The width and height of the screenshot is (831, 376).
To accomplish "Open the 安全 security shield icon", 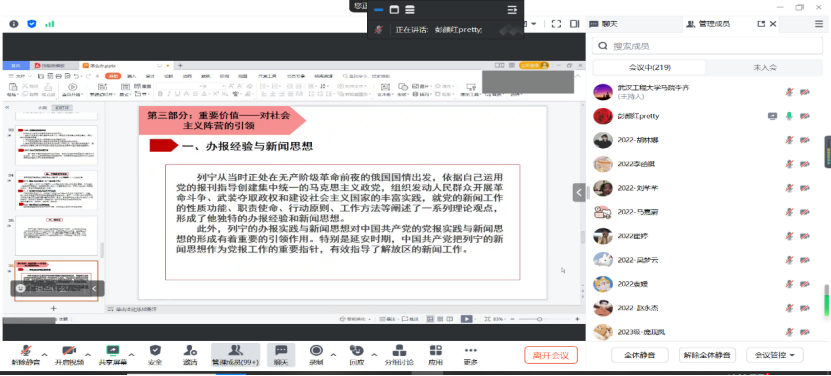I will (x=155, y=355).
